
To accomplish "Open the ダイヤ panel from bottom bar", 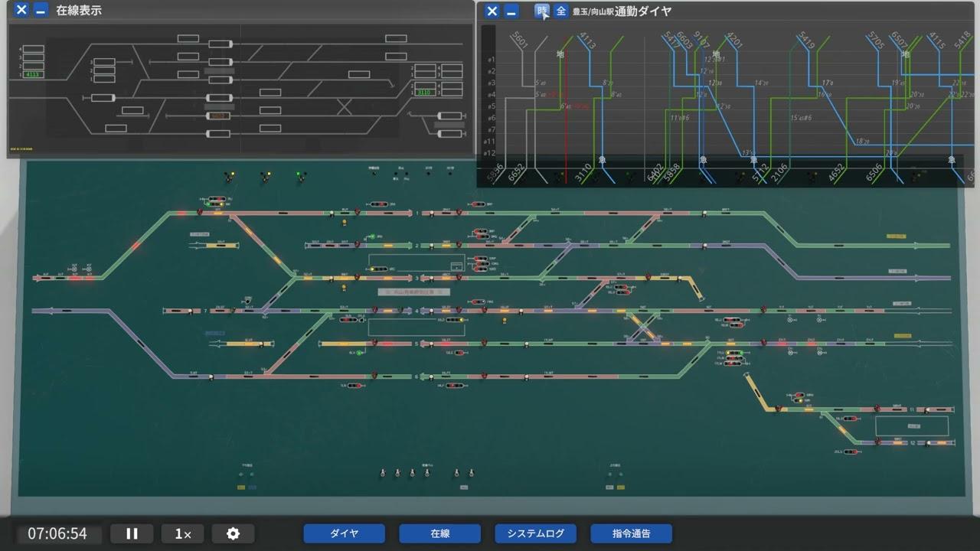I will pos(345,533).
